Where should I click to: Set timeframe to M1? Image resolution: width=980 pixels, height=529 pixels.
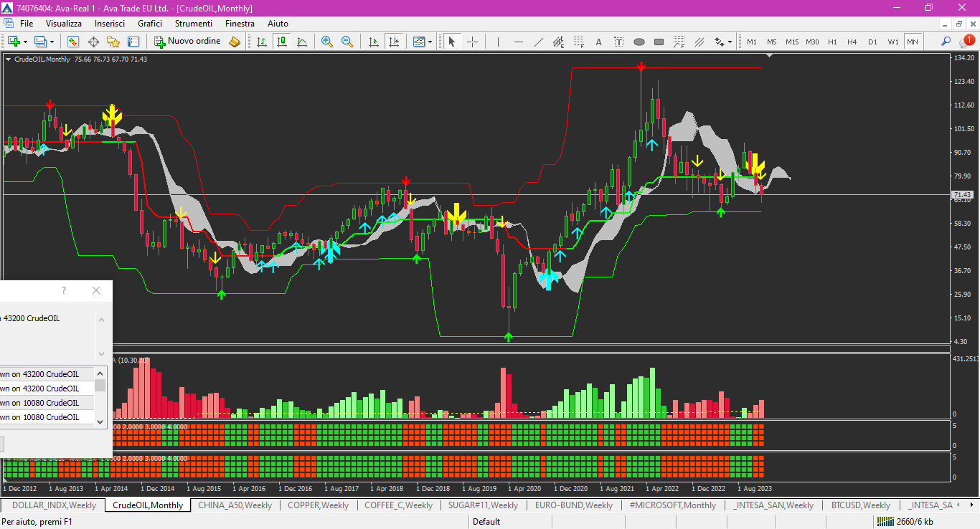pos(751,42)
